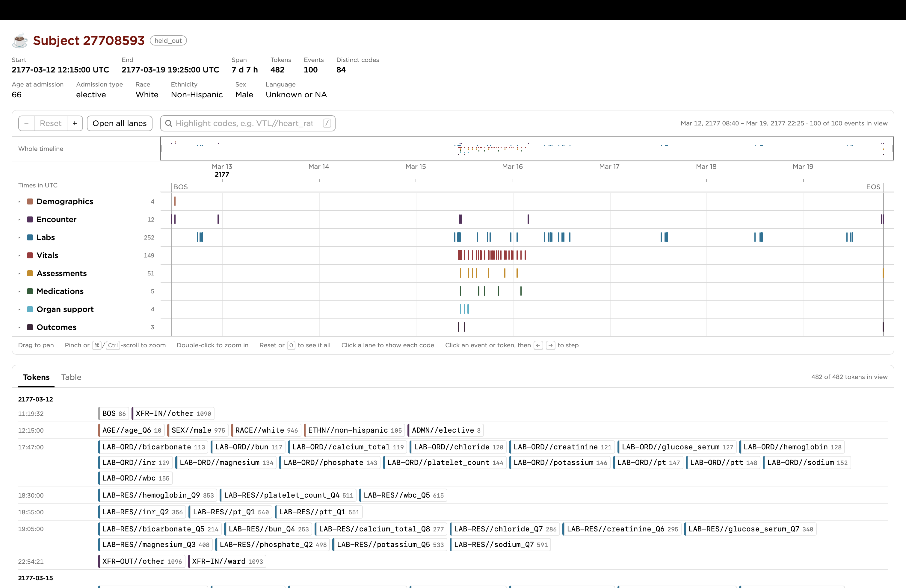Select the LAB-RES//hemoglobin_Q9 token
Screen dimensions: 906x588
click(x=158, y=495)
